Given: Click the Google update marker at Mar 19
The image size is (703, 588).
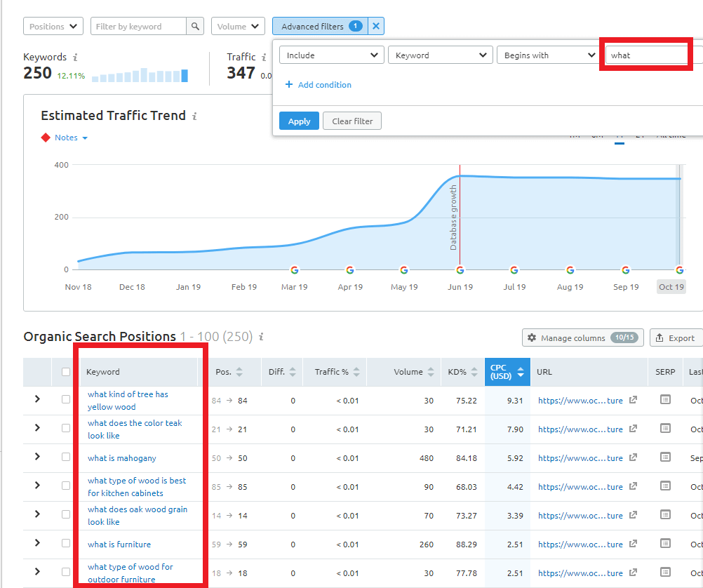Looking at the screenshot, I should (x=294, y=269).
